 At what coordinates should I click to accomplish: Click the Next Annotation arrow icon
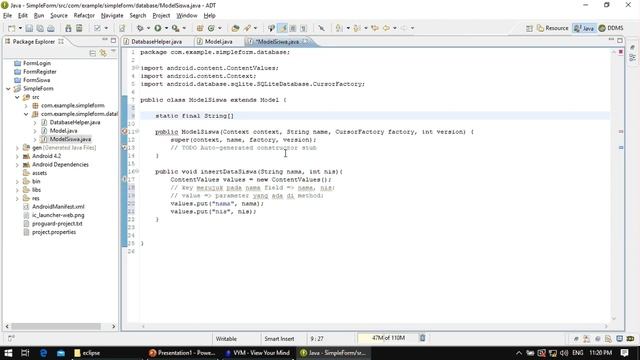pyautogui.click(x=339, y=28)
